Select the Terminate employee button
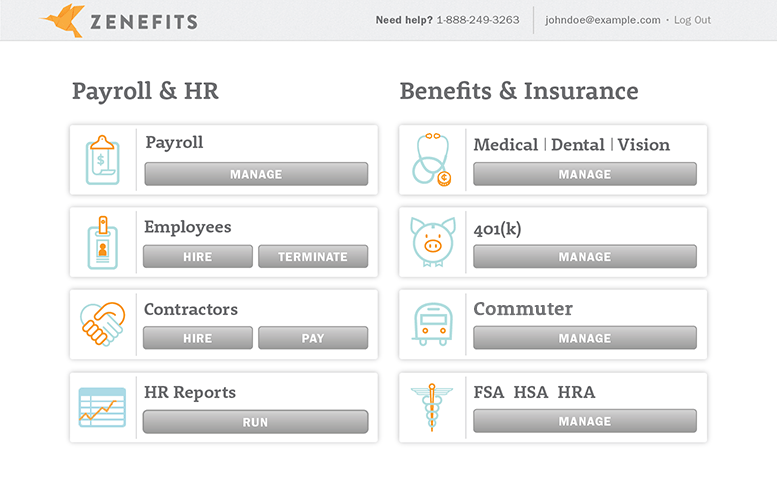Image resolution: width=777 pixels, height=495 pixels. point(313,257)
